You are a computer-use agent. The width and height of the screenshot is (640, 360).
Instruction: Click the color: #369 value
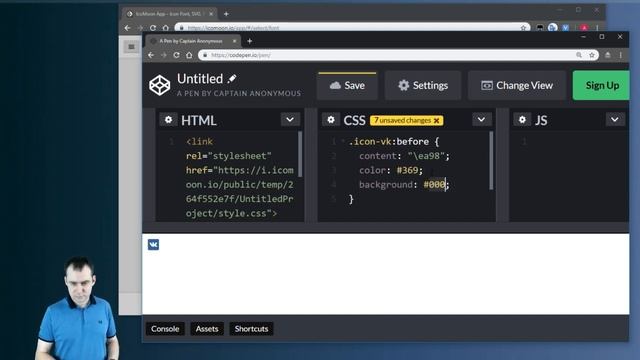pyautogui.click(x=408, y=170)
